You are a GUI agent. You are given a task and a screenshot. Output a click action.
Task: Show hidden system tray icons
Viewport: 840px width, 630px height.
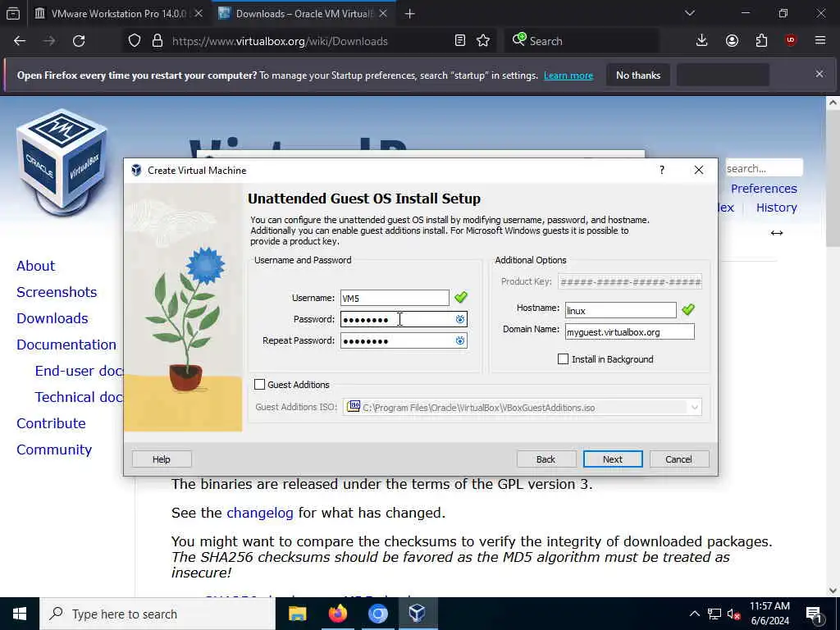click(694, 614)
